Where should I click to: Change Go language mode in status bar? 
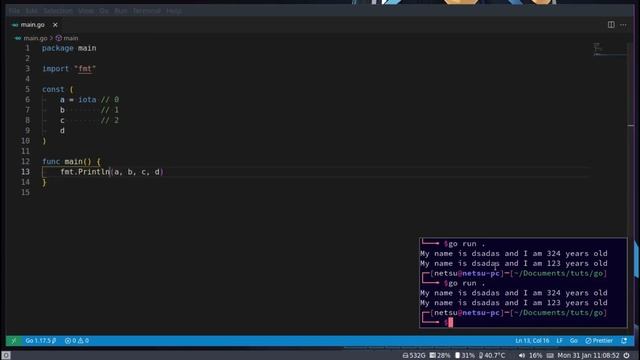[x=573, y=340]
